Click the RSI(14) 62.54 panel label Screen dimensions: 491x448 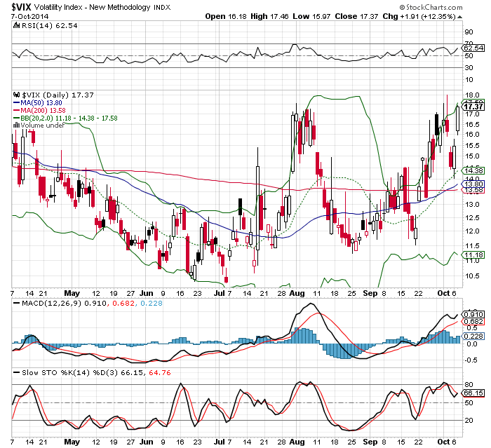(50, 26)
